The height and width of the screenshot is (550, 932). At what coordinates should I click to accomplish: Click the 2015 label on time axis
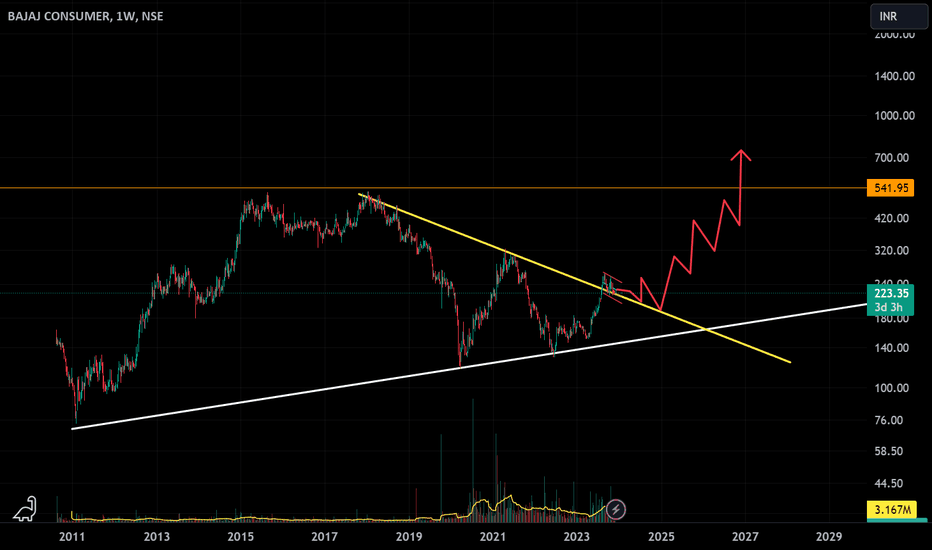pos(240,537)
